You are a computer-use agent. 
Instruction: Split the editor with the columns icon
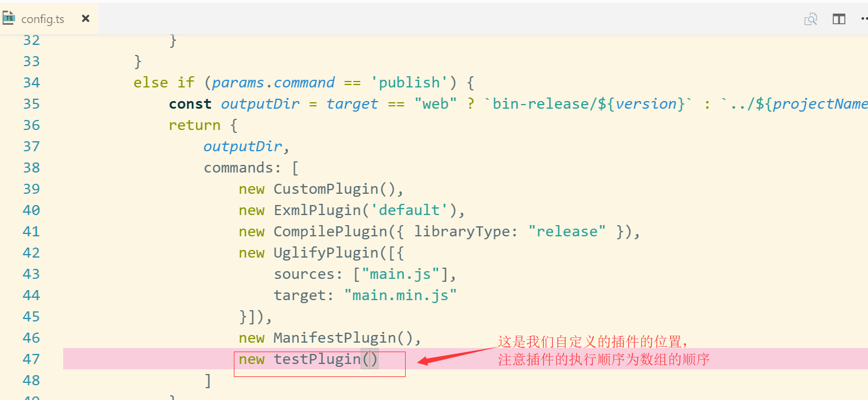(x=838, y=19)
